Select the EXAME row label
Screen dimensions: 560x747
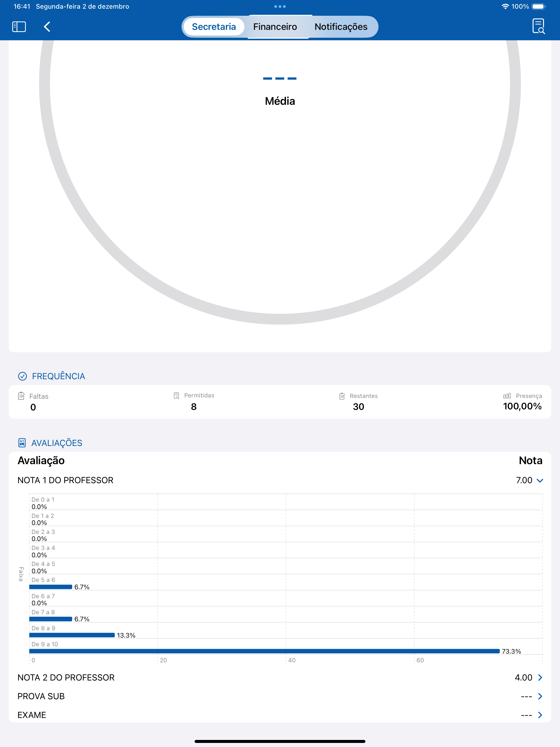[32, 715]
